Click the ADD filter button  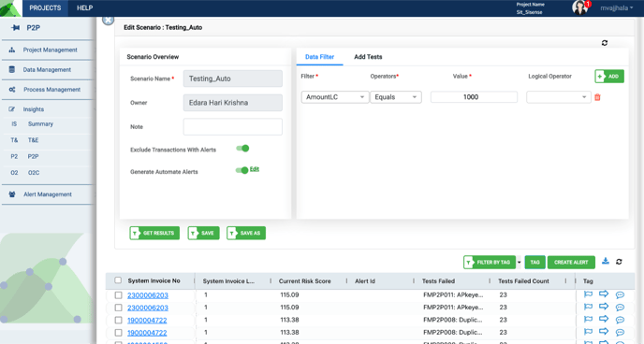(609, 77)
